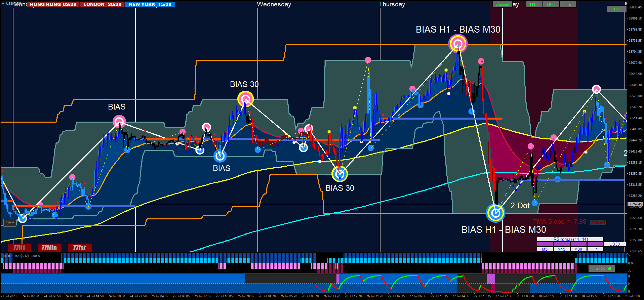This screenshot has width=644, height=300.
Task: Click the H15 button
Action: click(534, 4)
